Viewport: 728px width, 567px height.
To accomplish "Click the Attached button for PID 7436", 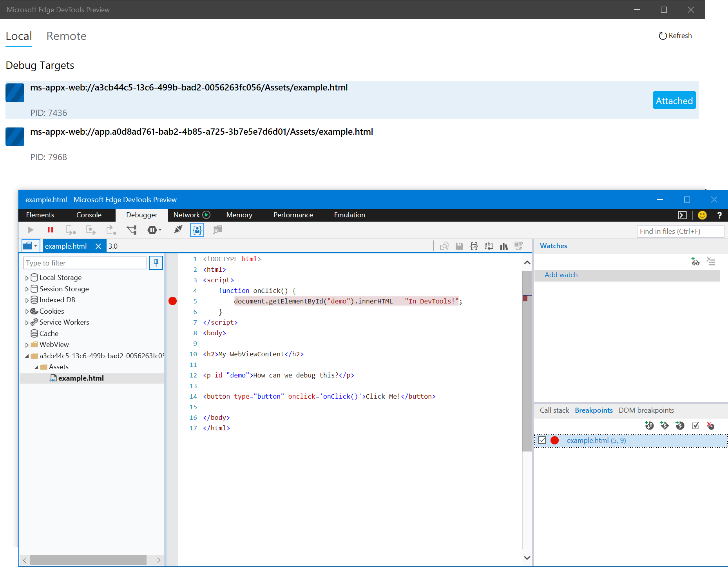I will pos(674,101).
